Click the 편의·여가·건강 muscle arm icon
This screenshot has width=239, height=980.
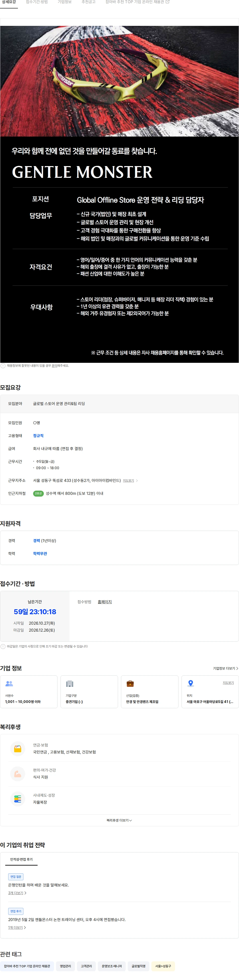[17, 774]
